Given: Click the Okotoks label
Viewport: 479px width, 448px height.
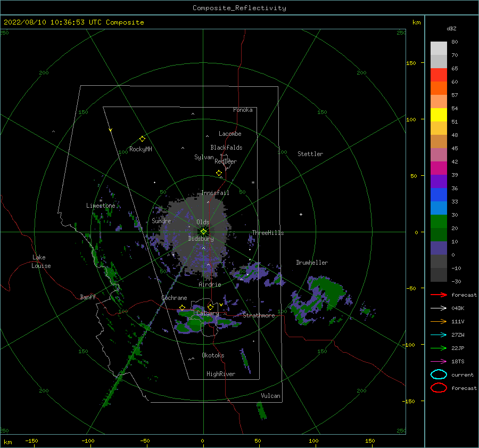Looking at the screenshot, I should click(213, 355).
